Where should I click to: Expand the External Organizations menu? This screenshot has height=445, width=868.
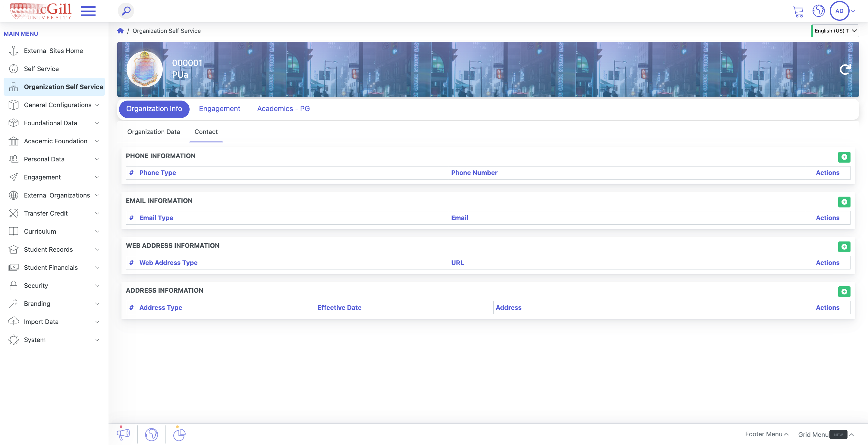[x=54, y=195]
